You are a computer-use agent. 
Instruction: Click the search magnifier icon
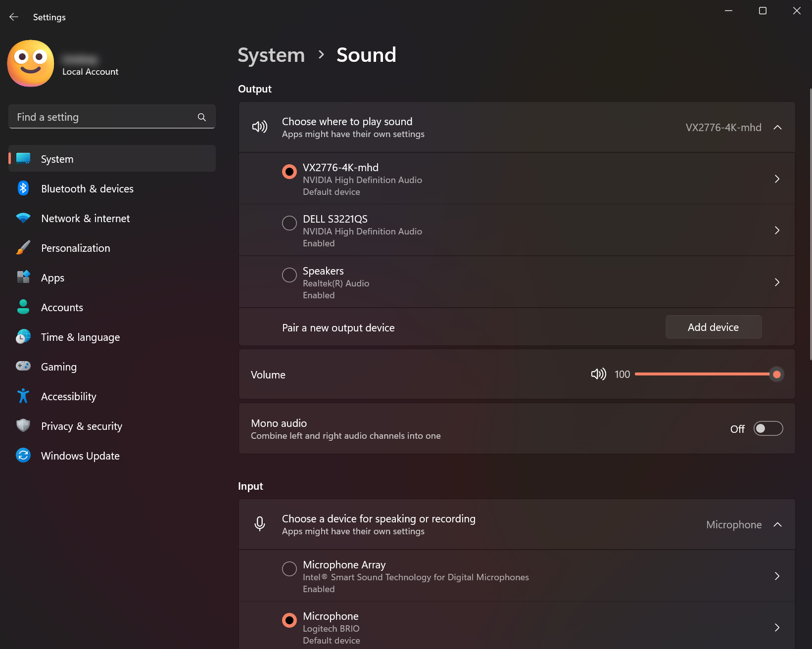pos(202,117)
